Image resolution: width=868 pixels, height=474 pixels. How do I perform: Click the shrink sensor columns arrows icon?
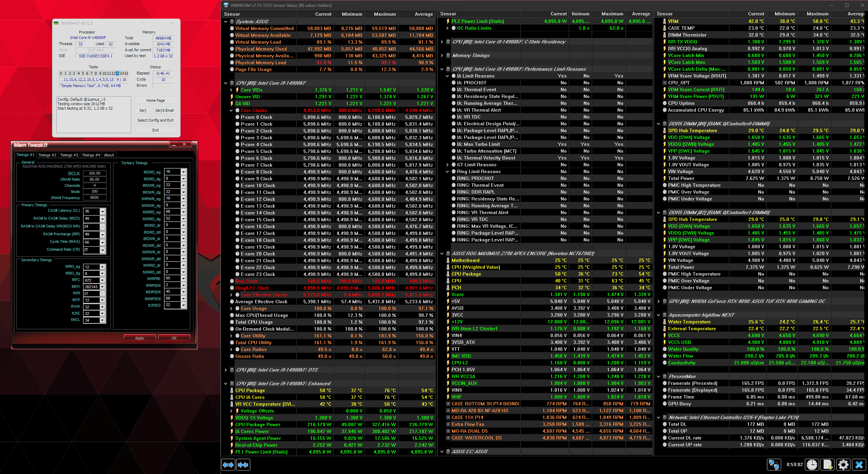pyautogui.click(x=243, y=464)
